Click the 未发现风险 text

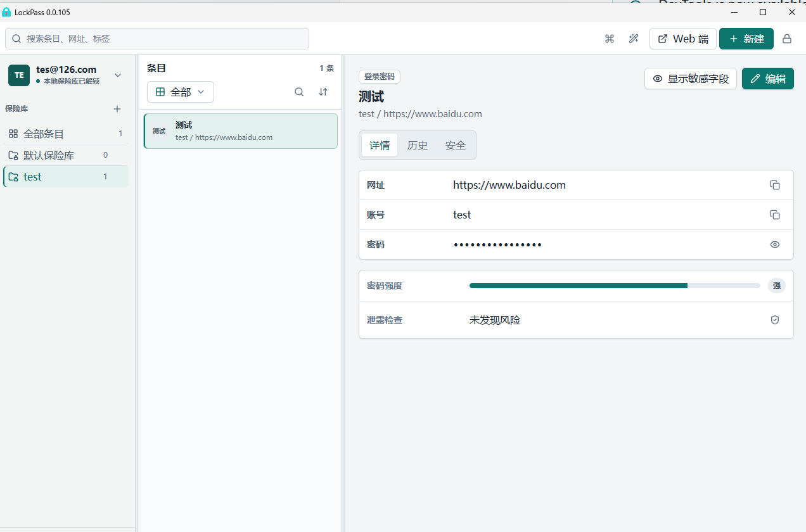pos(495,320)
